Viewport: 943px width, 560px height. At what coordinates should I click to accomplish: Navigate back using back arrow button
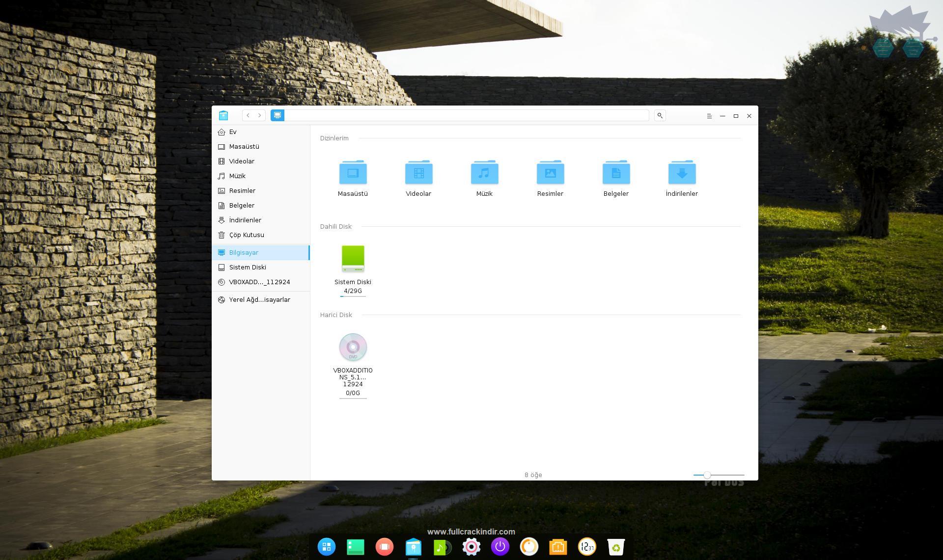248,115
